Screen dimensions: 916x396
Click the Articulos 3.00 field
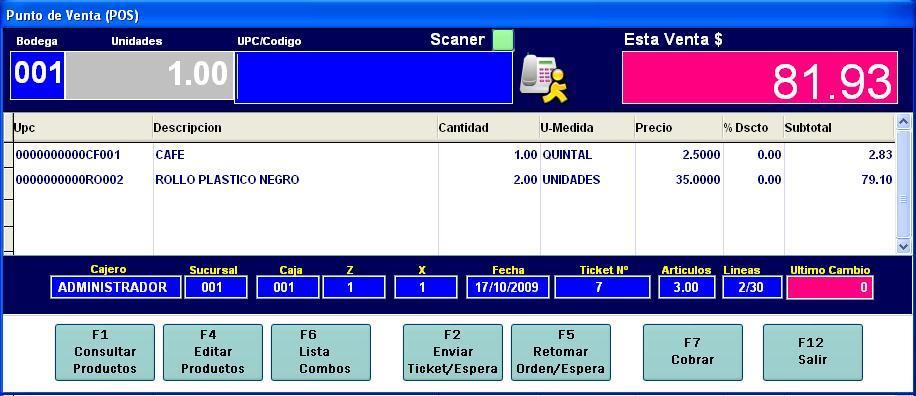point(686,287)
